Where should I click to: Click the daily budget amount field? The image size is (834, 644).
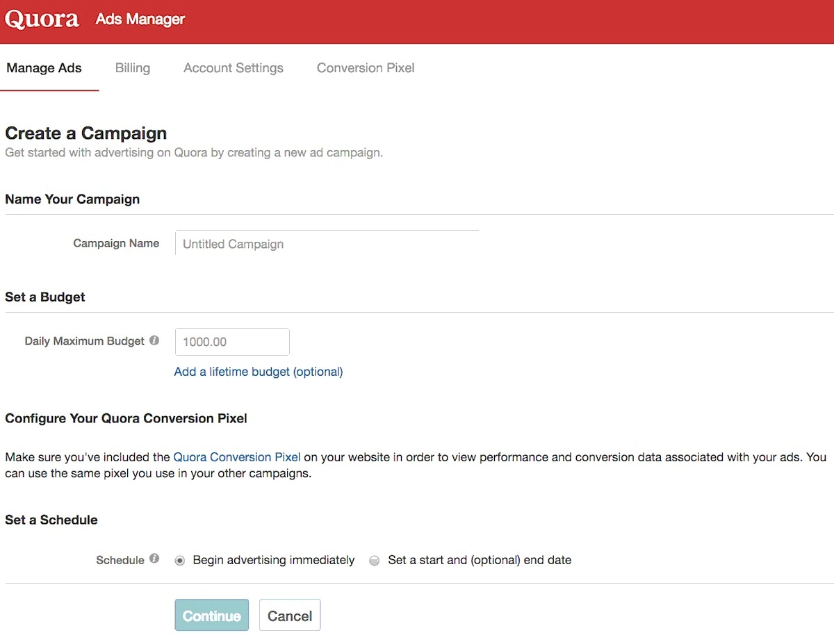(x=231, y=341)
